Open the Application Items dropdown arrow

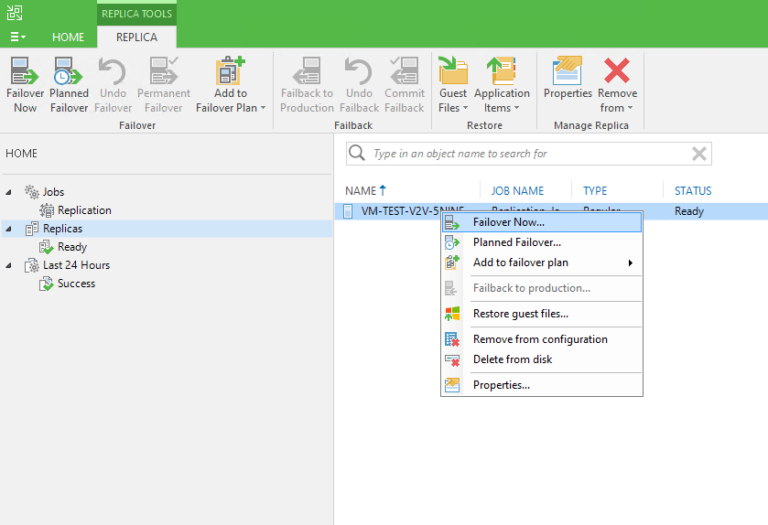516,108
